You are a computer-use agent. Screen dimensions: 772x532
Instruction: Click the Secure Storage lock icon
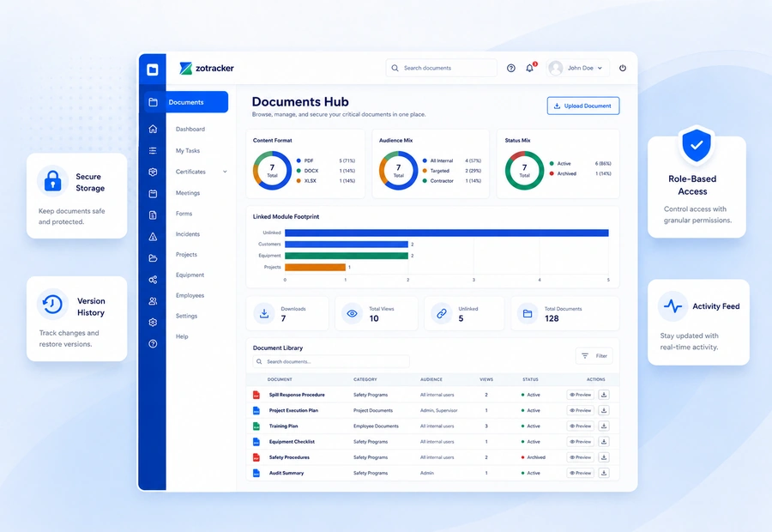click(x=52, y=181)
